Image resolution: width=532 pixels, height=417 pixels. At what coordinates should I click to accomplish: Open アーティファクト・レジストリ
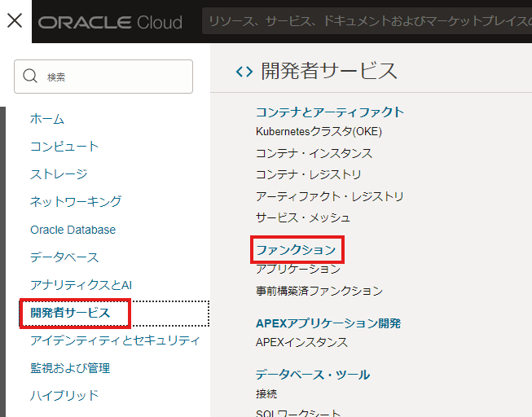pos(329,196)
